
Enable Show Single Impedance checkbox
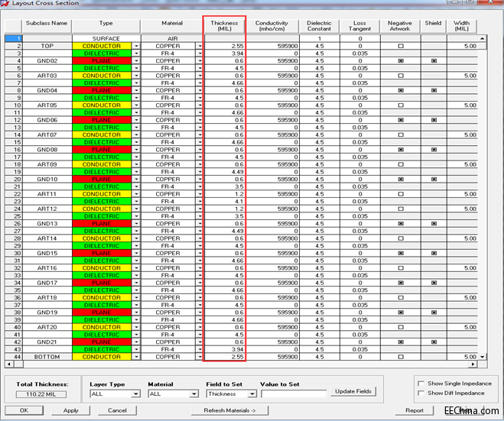pyautogui.click(x=421, y=384)
